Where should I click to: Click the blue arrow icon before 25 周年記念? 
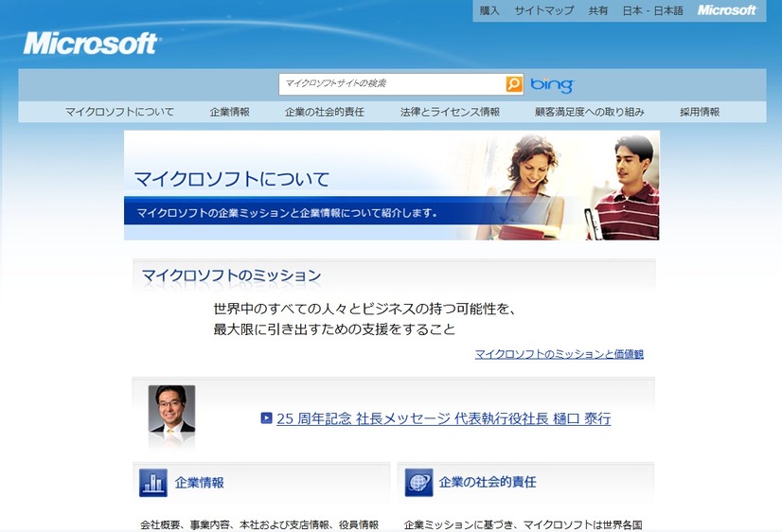pos(267,417)
